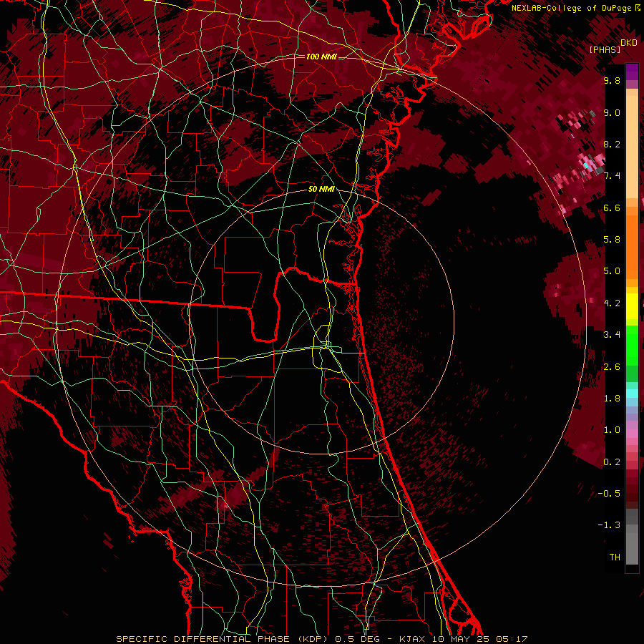The image size is (644, 644).
Task: Pick the yellow segment of the color bar
Action: click(x=632, y=306)
